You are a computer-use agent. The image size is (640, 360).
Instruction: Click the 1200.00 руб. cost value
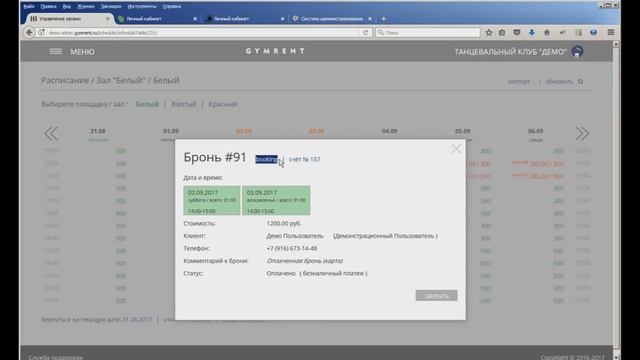click(284, 223)
